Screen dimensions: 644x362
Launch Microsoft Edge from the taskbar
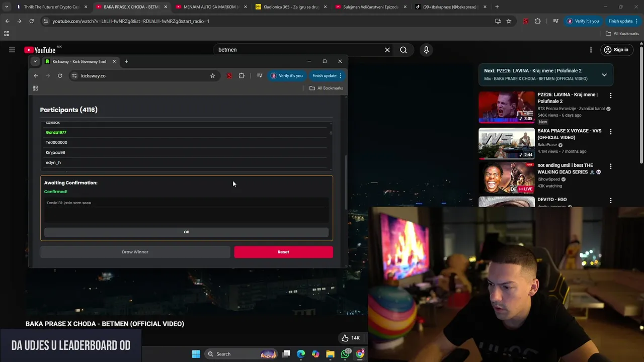(x=301, y=354)
